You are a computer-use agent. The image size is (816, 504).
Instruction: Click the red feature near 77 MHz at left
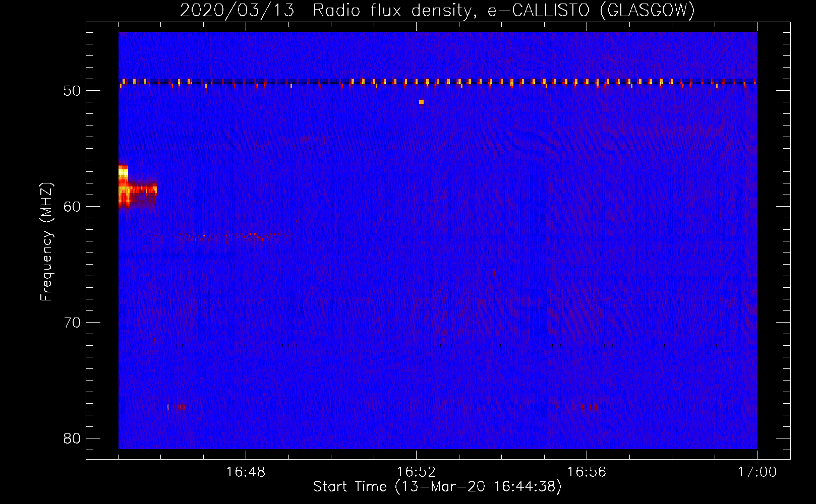(x=176, y=407)
